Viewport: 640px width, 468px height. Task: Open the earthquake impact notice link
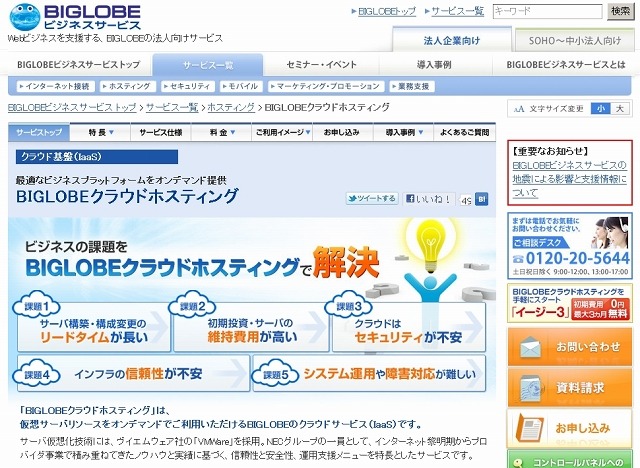569,179
